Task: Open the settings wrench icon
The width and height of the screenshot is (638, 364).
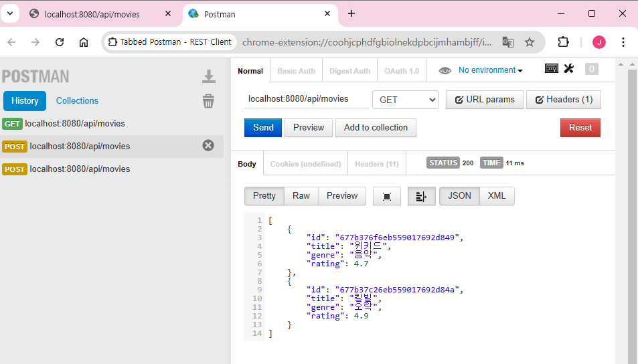Action: pyautogui.click(x=569, y=68)
